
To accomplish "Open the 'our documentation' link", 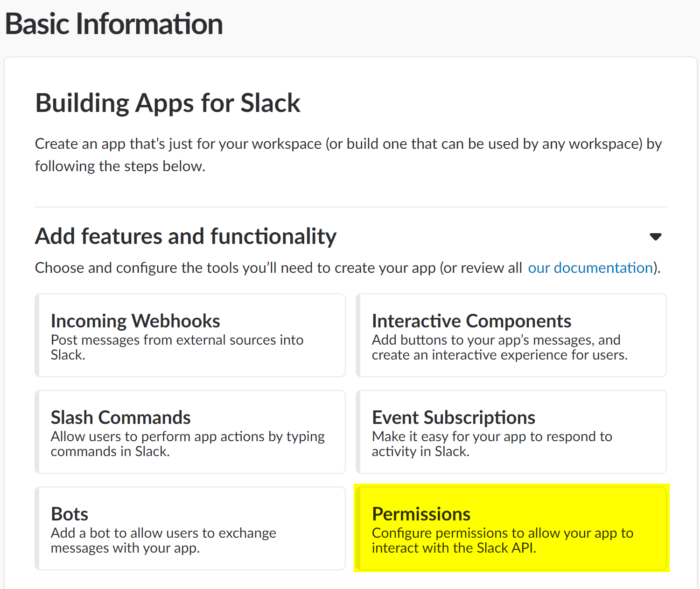I will click(x=590, y=268).
